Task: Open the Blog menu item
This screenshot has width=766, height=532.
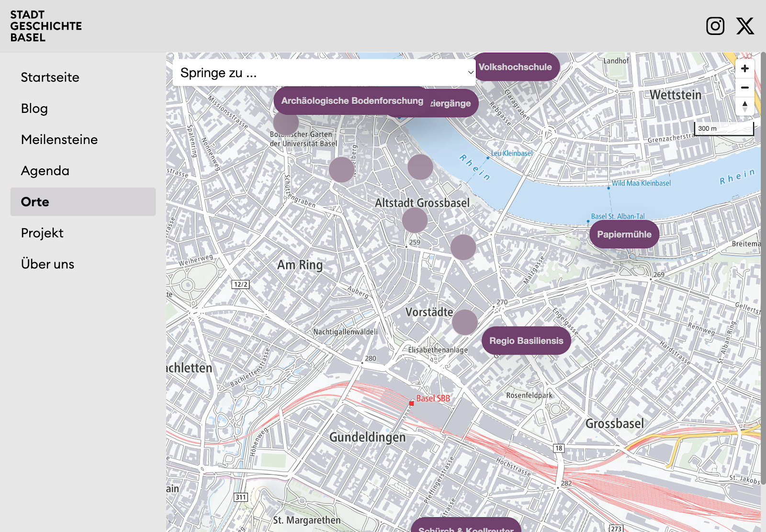Action: tap(34, 109)
